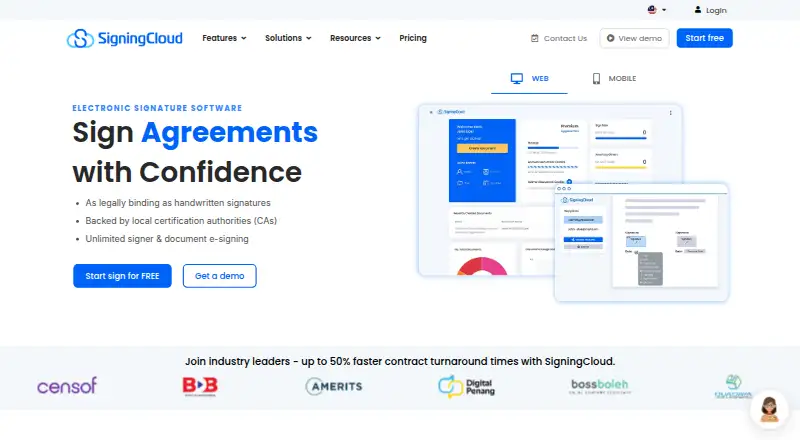Open the chat assistant avatar
This screenshot has width=800, height=440.
coord(769,409)
